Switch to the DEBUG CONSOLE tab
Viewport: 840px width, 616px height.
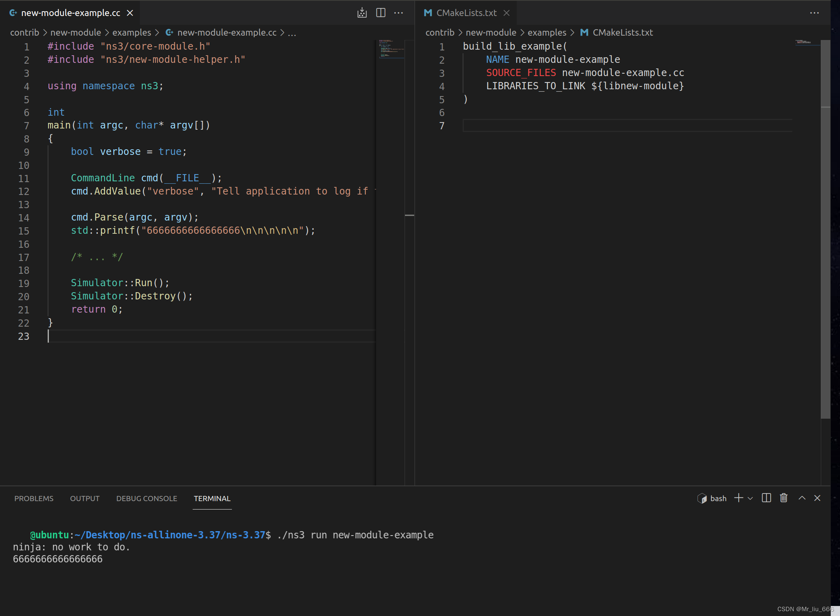(x=147, y=498)
